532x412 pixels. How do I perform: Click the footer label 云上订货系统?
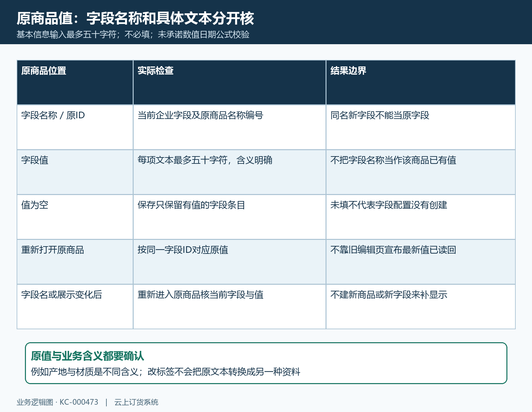136,402
